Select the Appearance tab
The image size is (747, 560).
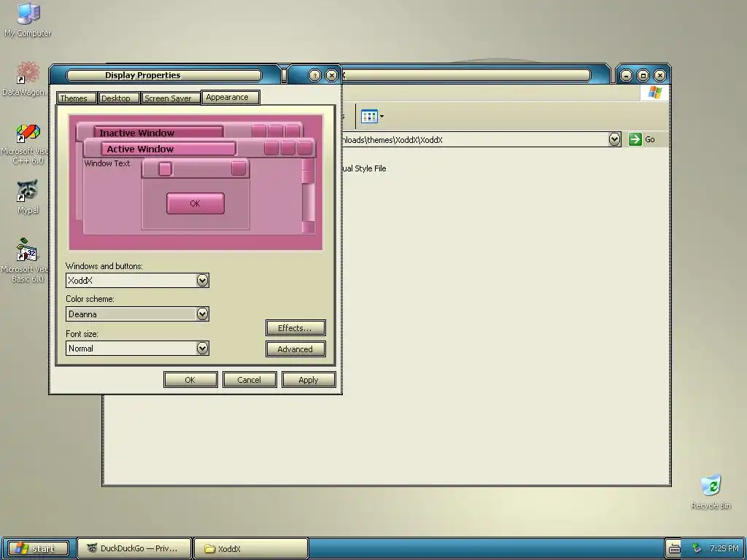[231, 97]
